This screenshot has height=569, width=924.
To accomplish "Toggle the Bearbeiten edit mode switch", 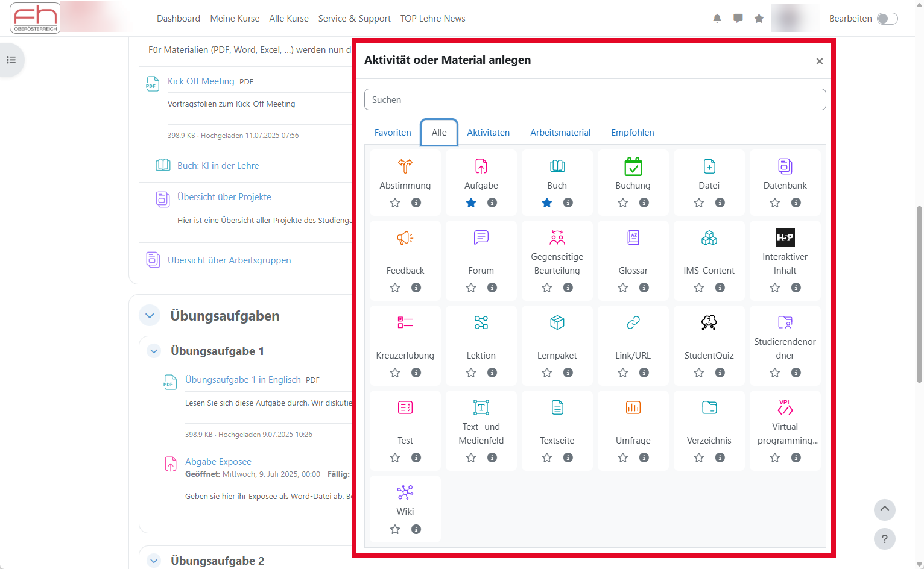I will click(x=887, y=19).
